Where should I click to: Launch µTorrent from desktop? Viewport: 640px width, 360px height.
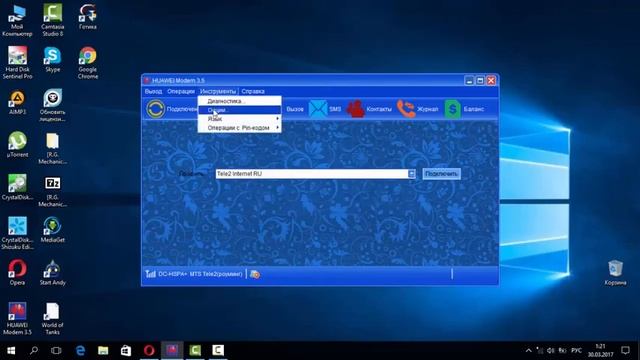pyautogui.click(x=17, y=144)
